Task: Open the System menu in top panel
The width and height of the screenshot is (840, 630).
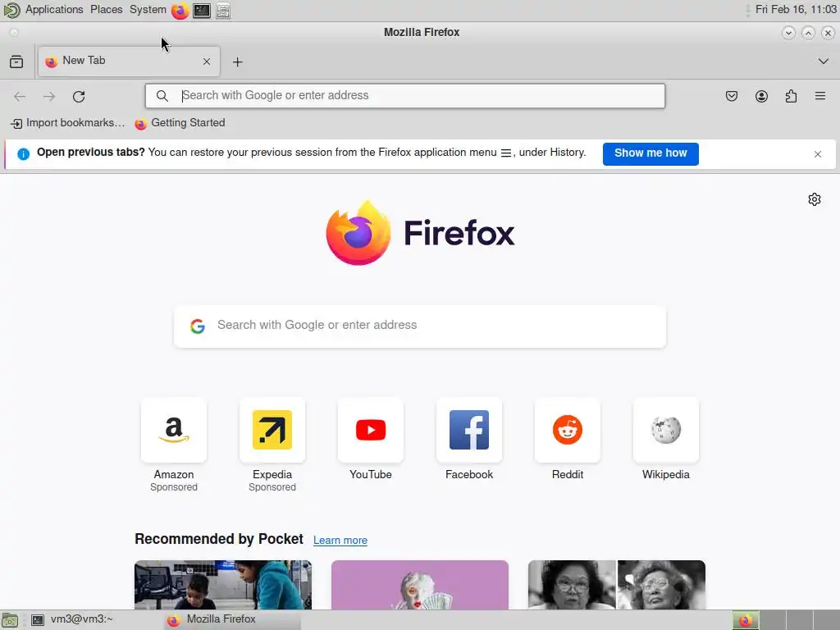Action: pyautogui.click(x=148, y=10)
